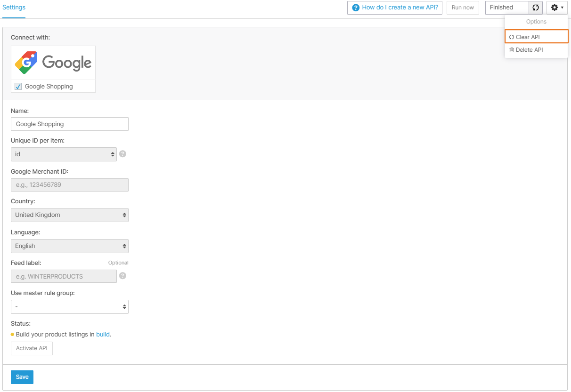The width and height of the screenshot is (571, 392).
Task: Open the Language dropdown showing English
Action: click(70, 246)
